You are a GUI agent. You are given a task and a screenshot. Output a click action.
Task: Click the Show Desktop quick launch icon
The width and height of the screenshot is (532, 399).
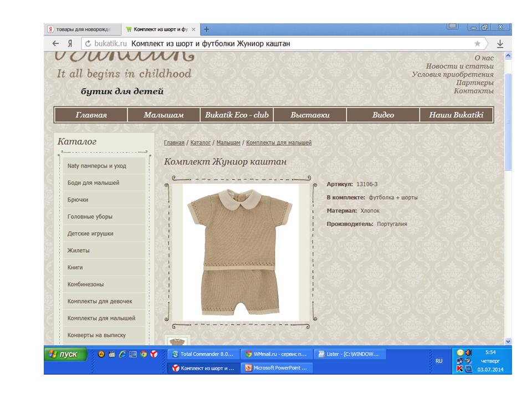[133, 354]
